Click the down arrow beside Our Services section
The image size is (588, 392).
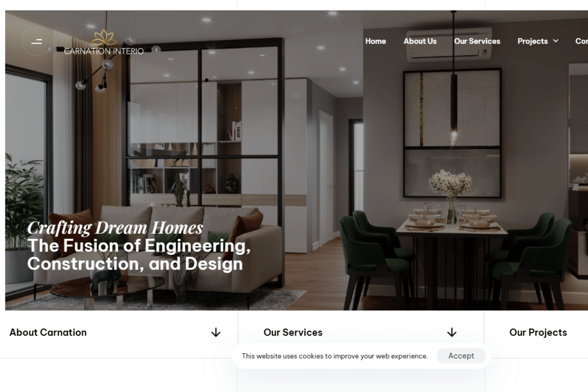pyautogui.click(x=452, y=333)
